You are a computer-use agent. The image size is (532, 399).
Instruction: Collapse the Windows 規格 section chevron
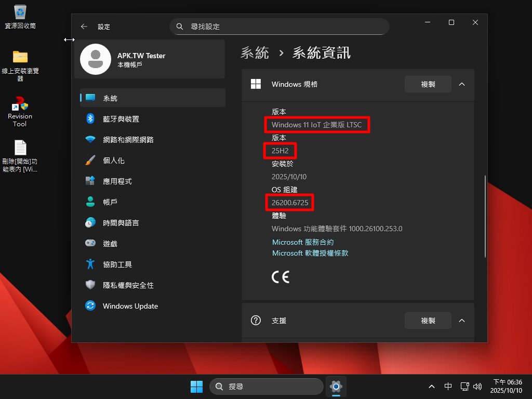pyautogui.click(x=462, y=84)
